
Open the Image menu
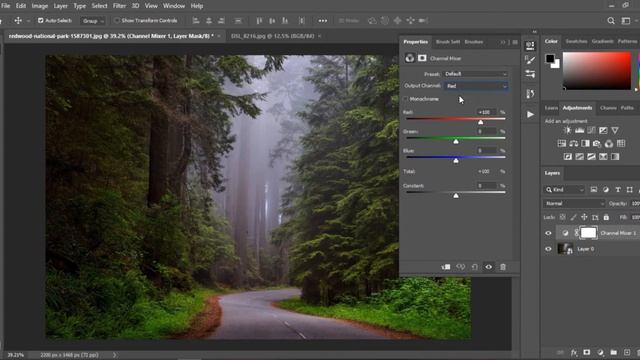pyautogui.click(x=40, y=6)
